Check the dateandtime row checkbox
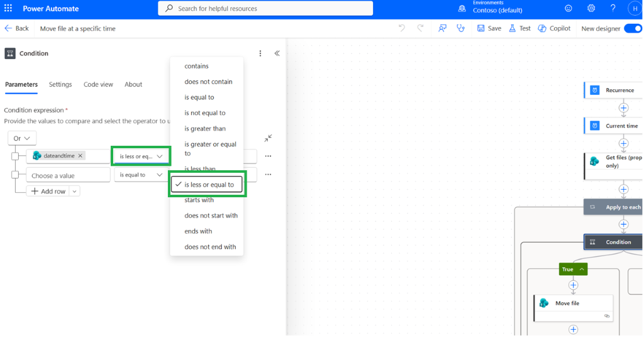The height and width of the screenshot is (338, 644). [x=15, y=156]
